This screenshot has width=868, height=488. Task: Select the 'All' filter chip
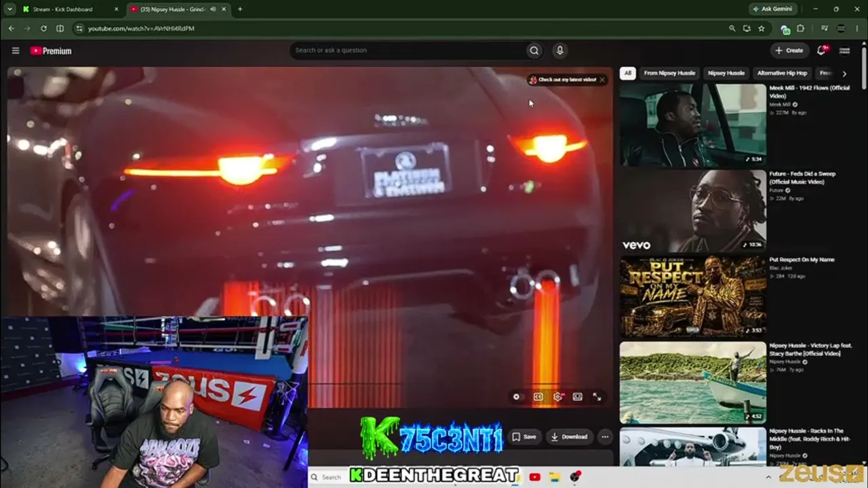(x=628, y=73)
